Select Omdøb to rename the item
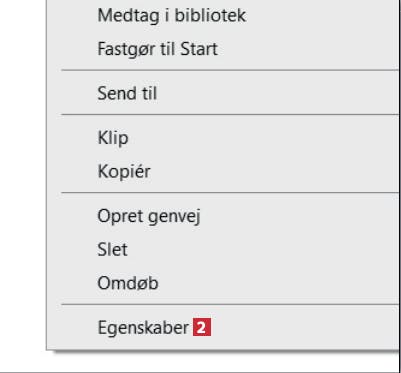The height and width of the screenshot is (373, 401). 223,283
